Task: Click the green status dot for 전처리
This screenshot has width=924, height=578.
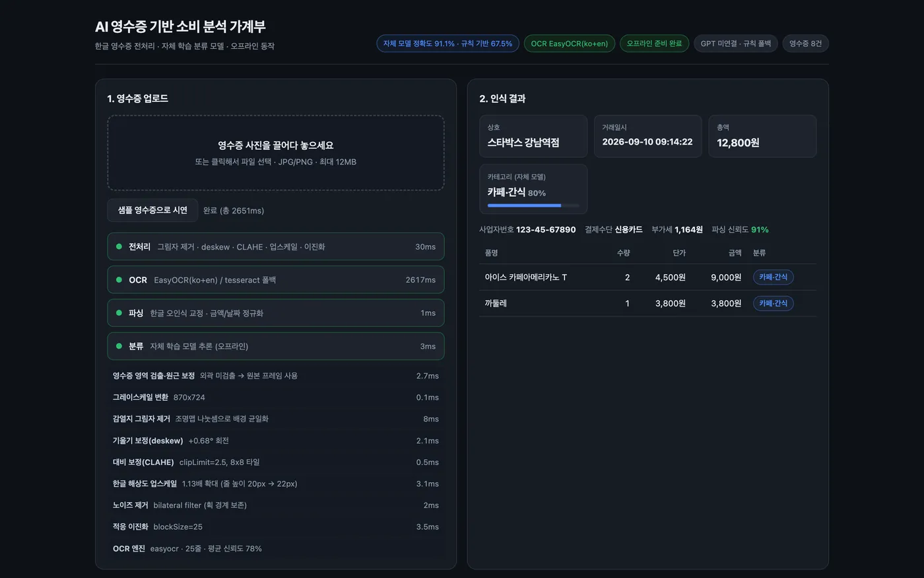Action: pyautogui.click(x=119, y=246)
